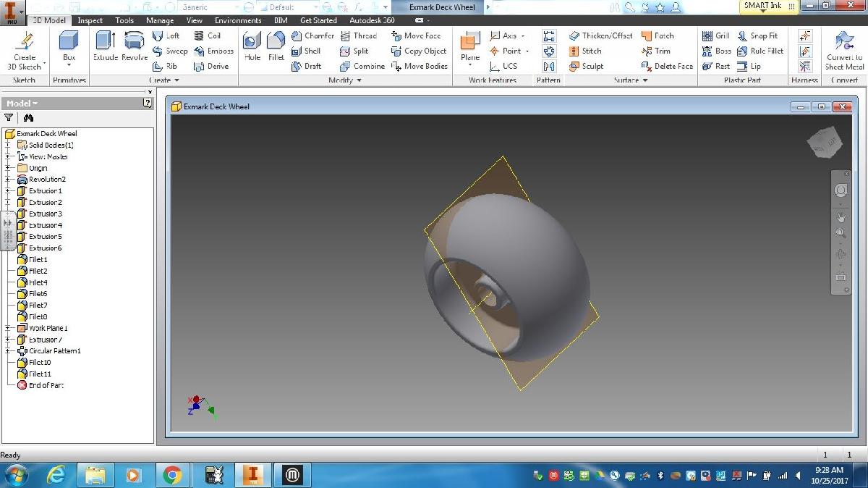The image size is (868, 488).
Task: Select the Fillet tool
Action: pyautogui.click(x=276, y=46)
